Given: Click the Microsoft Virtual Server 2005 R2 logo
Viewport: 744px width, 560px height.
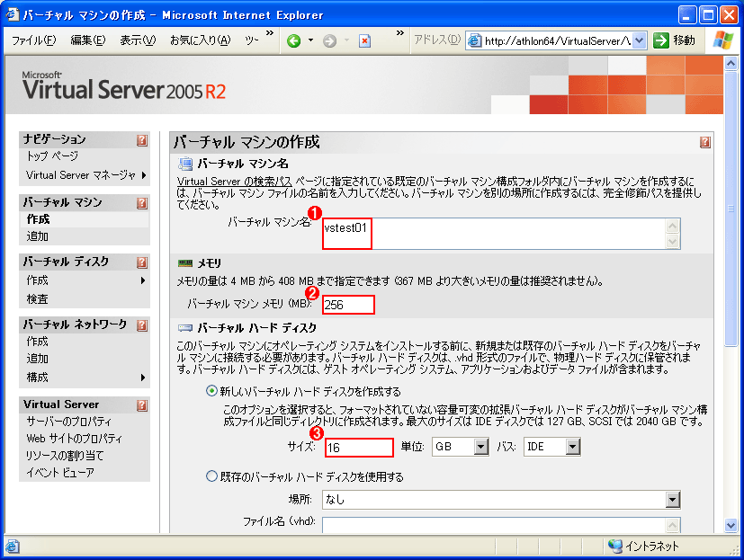Looking at the screenshot, I should (x=124, y=85).
